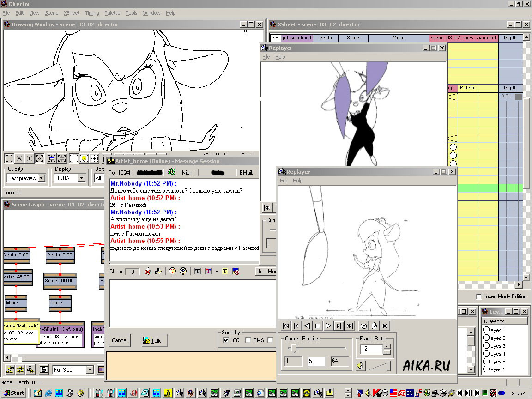
Task: Click the Move node under Scale: 60.00
Action: (x=60, y=303)
